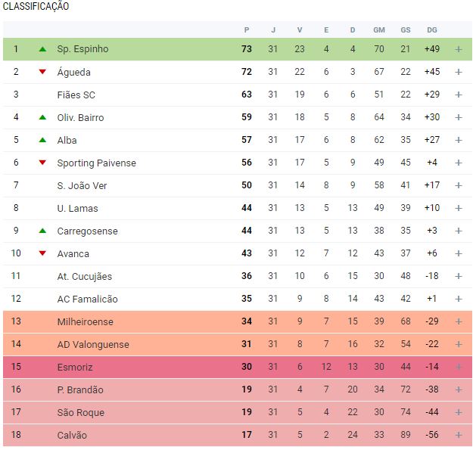Click red down arrow next to Avanca
Screen dimensions: 476x453
tap(42, 253)
